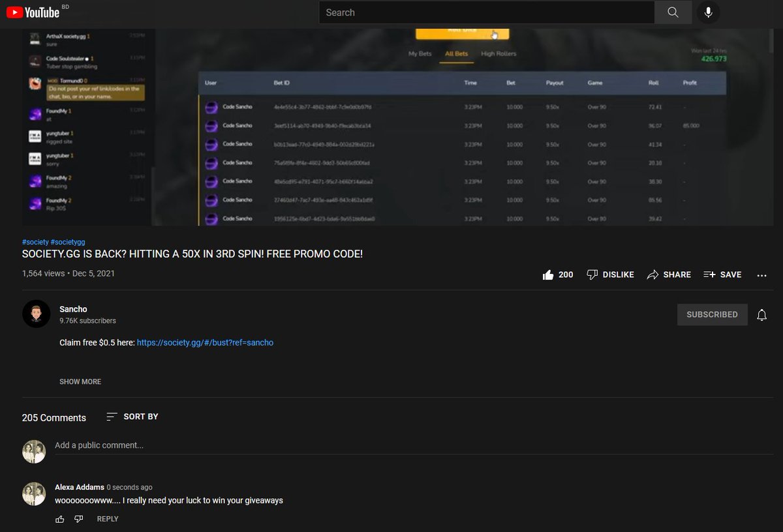Click the '9.76K subscribers' text
Screen dimensions: 783x532
(87, 321)
